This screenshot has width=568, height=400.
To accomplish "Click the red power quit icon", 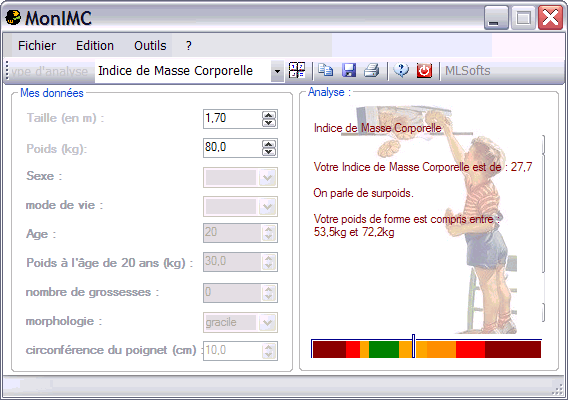I will [424, 70].
